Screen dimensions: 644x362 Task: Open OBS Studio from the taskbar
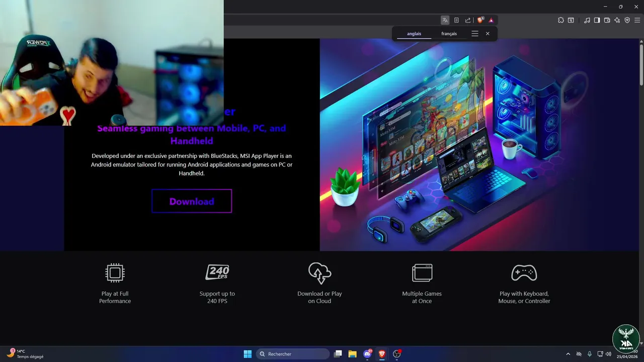tap(396, 354)
